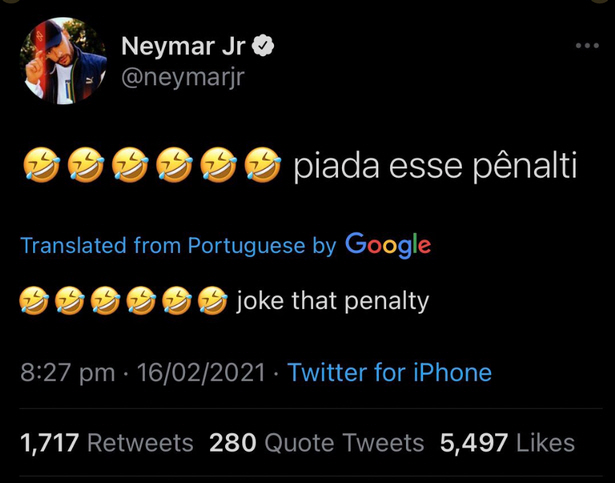Click the Google logo in the translation credit
This screenshot has height=483, width=615.
pos(388,245)
